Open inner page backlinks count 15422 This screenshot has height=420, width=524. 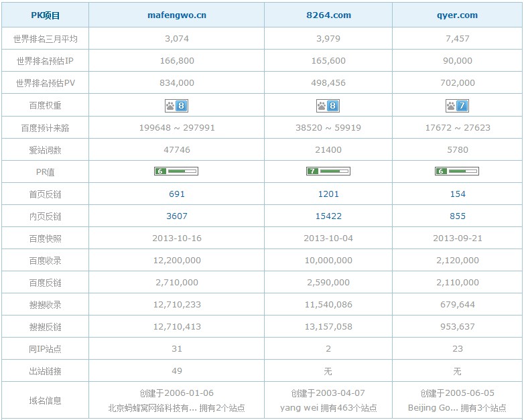coord(328,216)
